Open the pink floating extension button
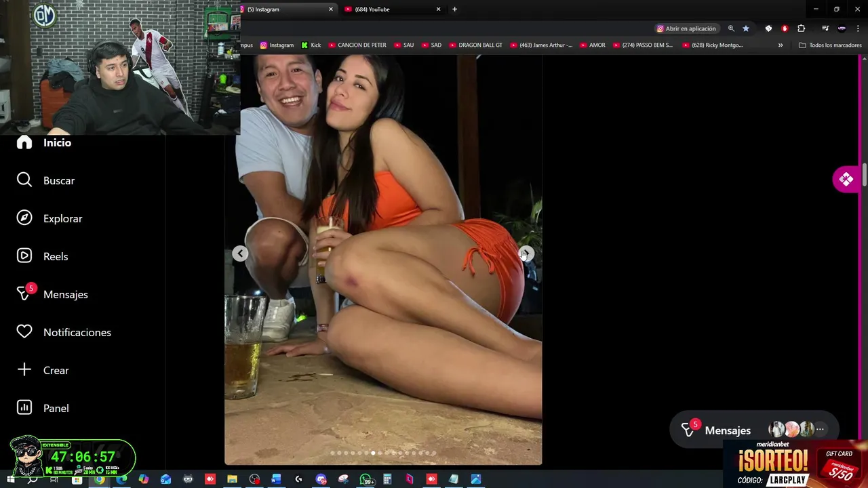This screenshot has width=868, height=488. coord(846,180)
